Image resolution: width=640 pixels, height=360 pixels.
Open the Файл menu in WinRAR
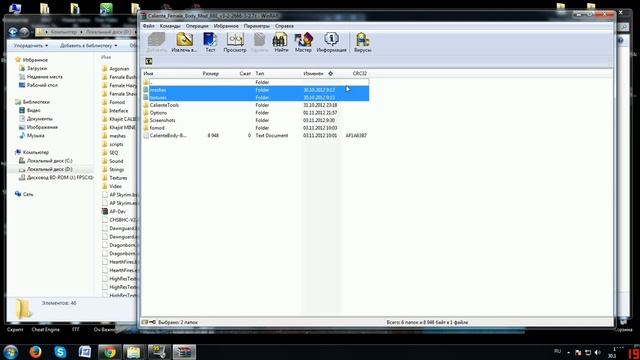click(149, 26)
